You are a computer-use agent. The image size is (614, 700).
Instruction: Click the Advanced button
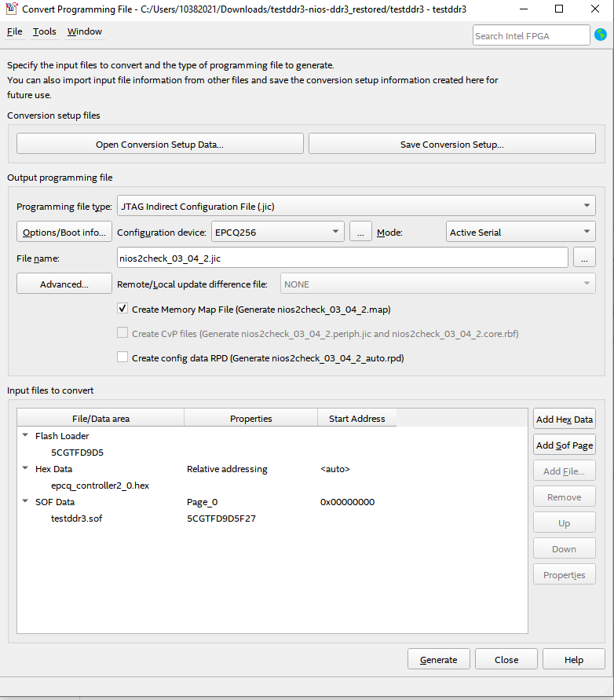(x=64, y=284)
